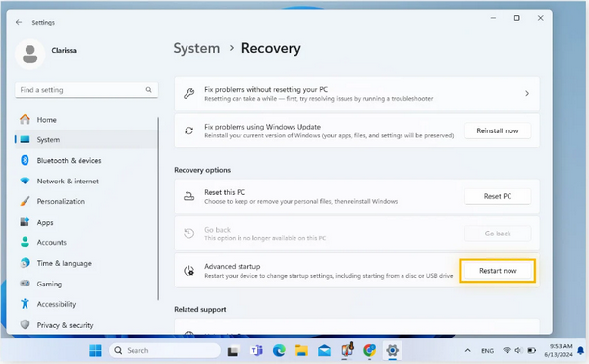
Task: Expand Fix problems without resetting chevron
Action: pyautogui.click(x=527, y=93)
